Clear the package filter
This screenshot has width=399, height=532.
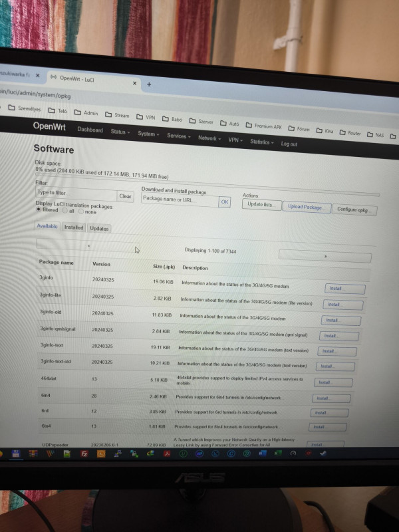pyautogui.click(x=125, y=196)
